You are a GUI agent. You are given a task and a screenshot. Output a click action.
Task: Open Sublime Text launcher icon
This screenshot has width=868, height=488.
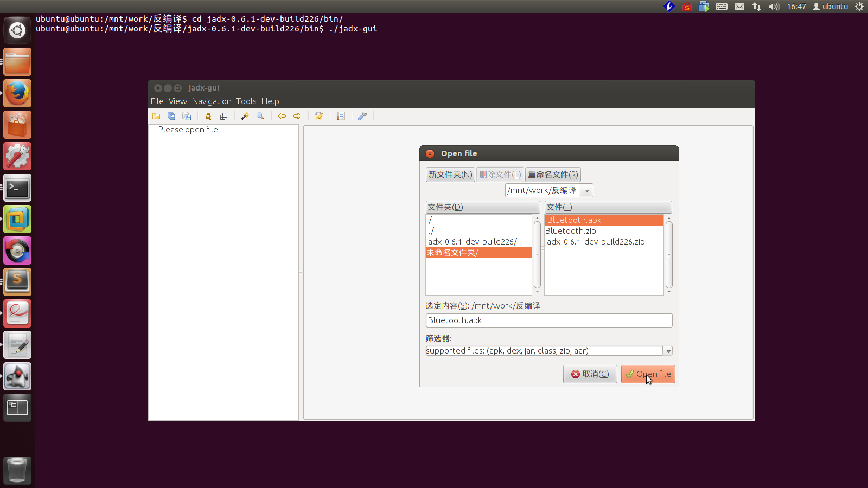(x=17, y=282)
